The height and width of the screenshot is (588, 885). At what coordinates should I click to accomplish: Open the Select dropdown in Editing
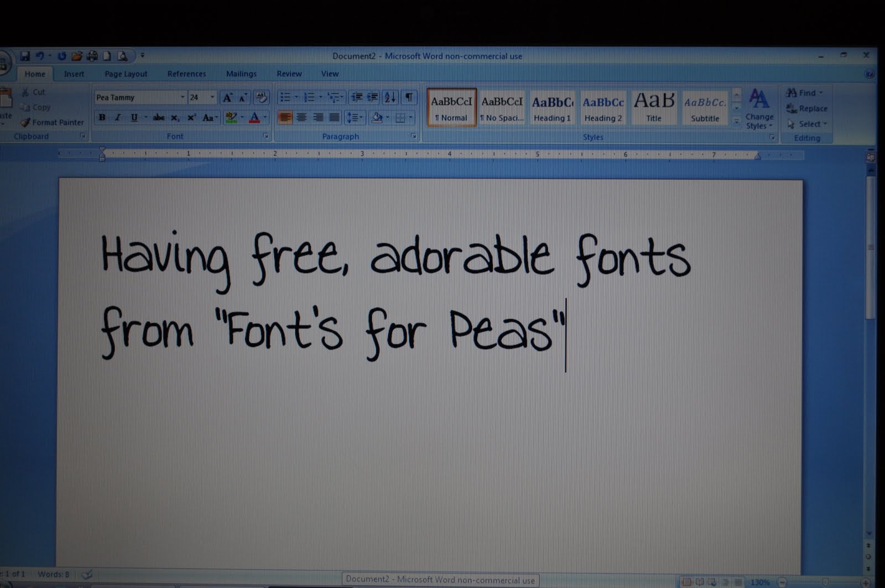(808, 124)
